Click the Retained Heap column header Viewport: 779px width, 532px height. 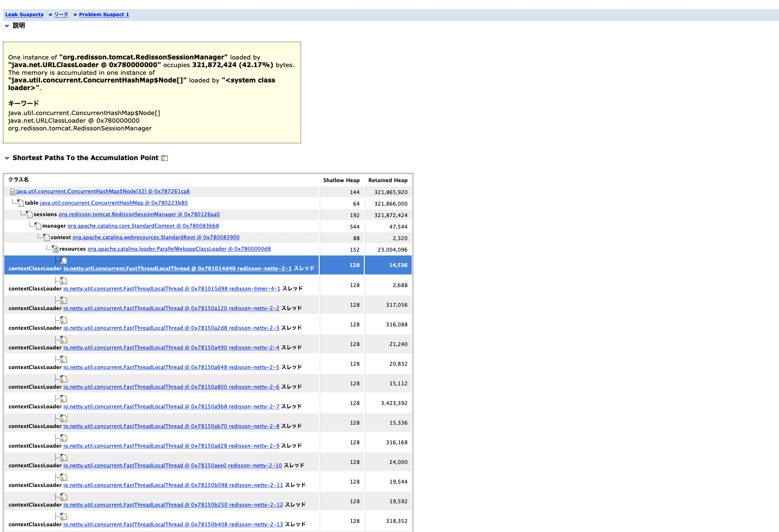388,181
